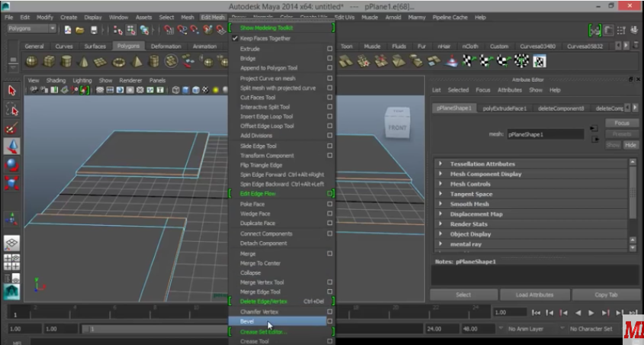
Task: Choose Collapse from Edit Mesh menu
Action: click(250, 272)
